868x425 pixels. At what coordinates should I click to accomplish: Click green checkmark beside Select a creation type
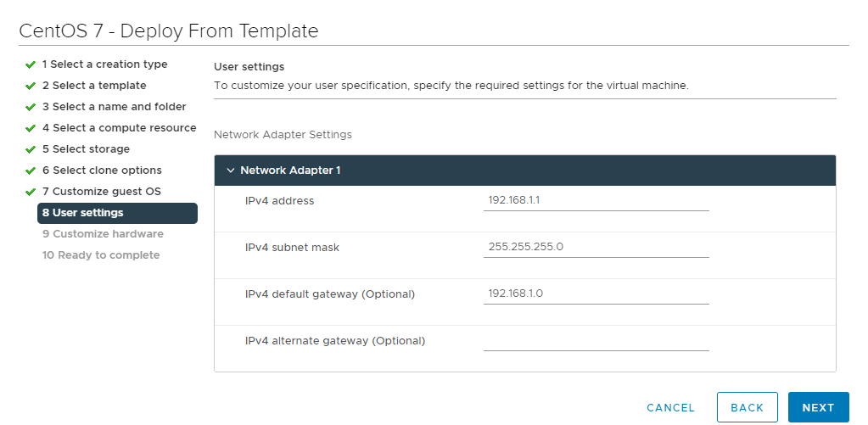[31, 64]
